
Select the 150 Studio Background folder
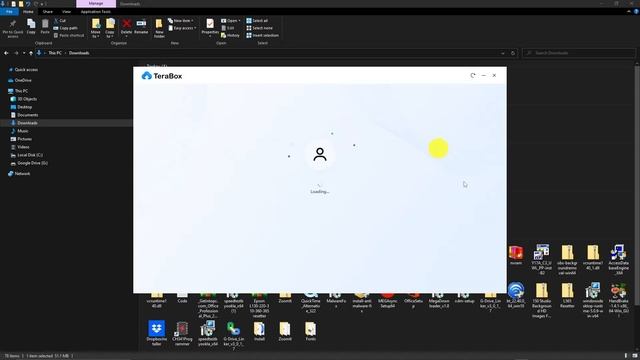(542, 300)
